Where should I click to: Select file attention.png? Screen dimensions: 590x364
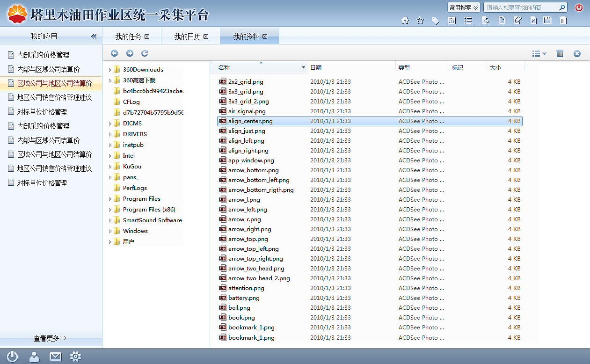[246, 288]
